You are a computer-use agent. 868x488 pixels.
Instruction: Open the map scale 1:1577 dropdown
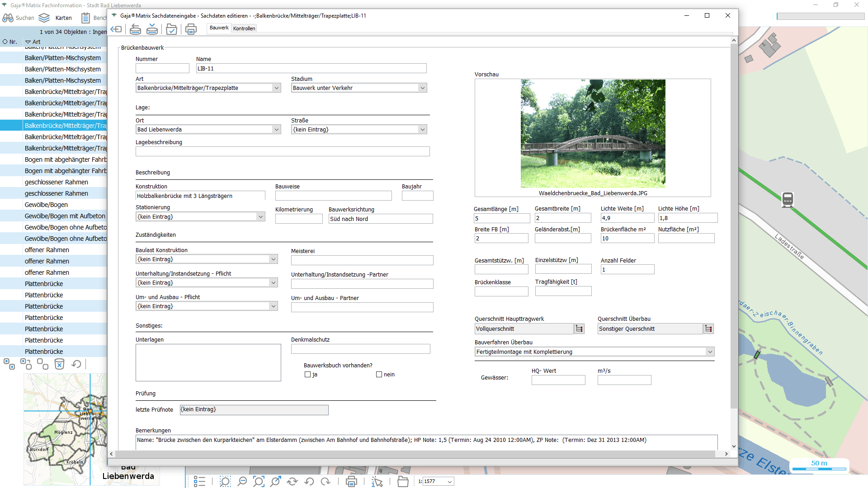450,482
